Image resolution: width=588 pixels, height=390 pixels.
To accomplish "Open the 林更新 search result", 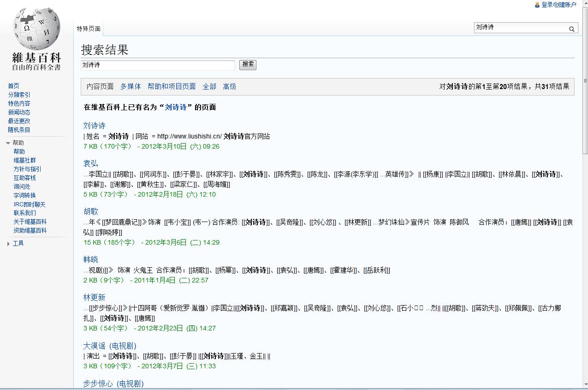I will click(95, 297).
